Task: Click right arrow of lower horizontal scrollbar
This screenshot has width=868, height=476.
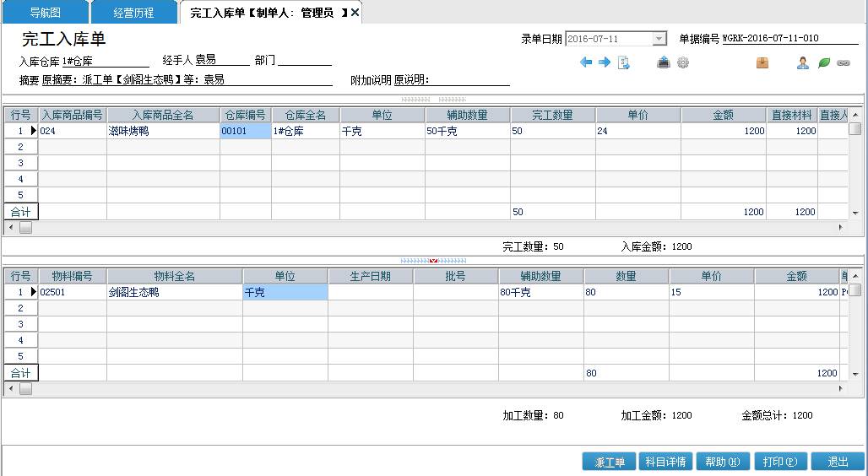Action: 840,388
